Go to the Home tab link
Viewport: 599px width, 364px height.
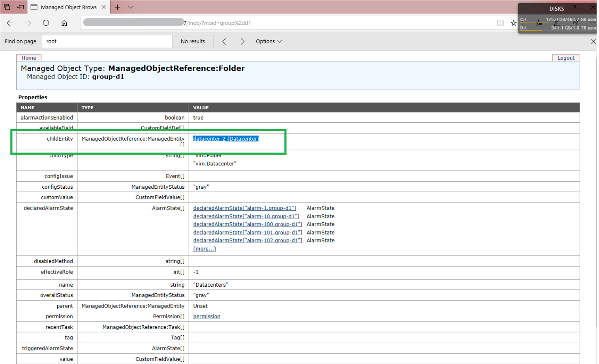click(x=29, y=58)
